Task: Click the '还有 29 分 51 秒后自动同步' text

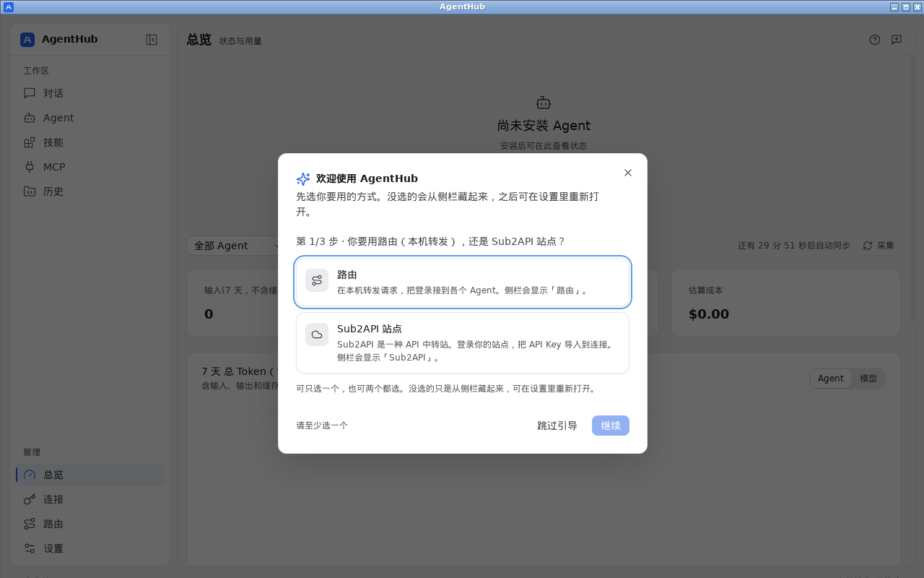Action: click(x=794, y=246)
